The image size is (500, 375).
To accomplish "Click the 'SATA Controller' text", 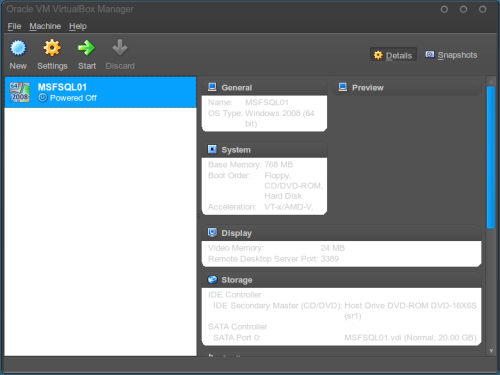I will click(x=237, y=327).
